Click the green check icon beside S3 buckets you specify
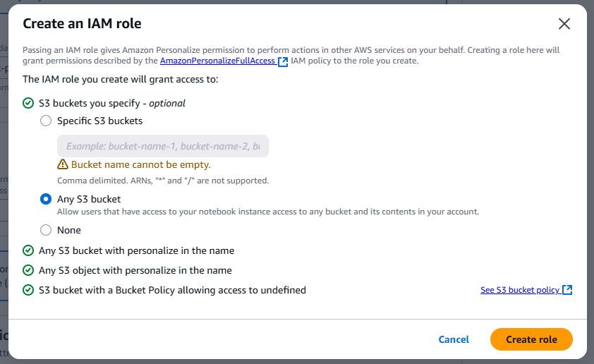The height and width of the screenshot is (364, 594). [28, 103]
